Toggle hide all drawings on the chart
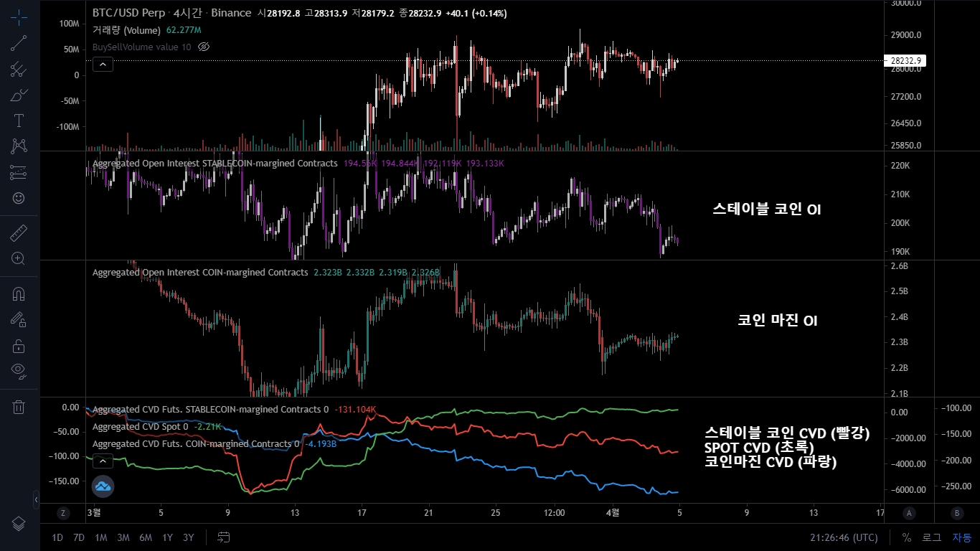 [x=18, y=370]
